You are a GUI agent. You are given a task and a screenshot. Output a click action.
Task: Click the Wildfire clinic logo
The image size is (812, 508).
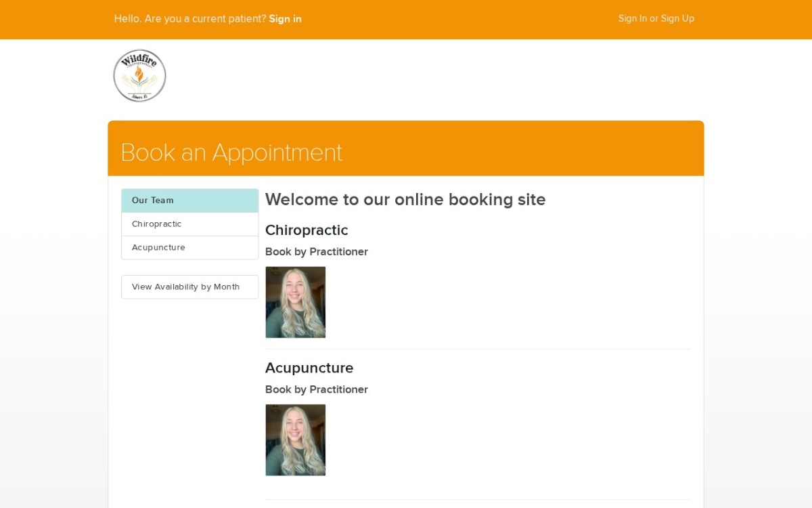coord(139,76)
